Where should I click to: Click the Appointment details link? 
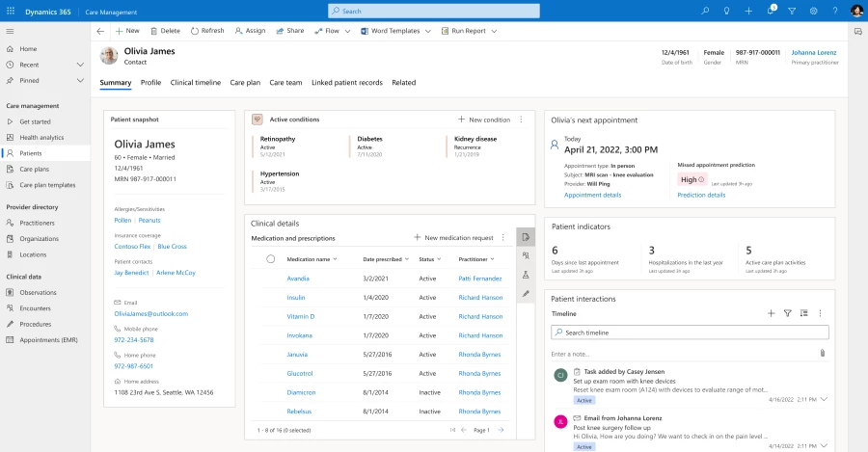pyautogui.click(x=592, y=195)
